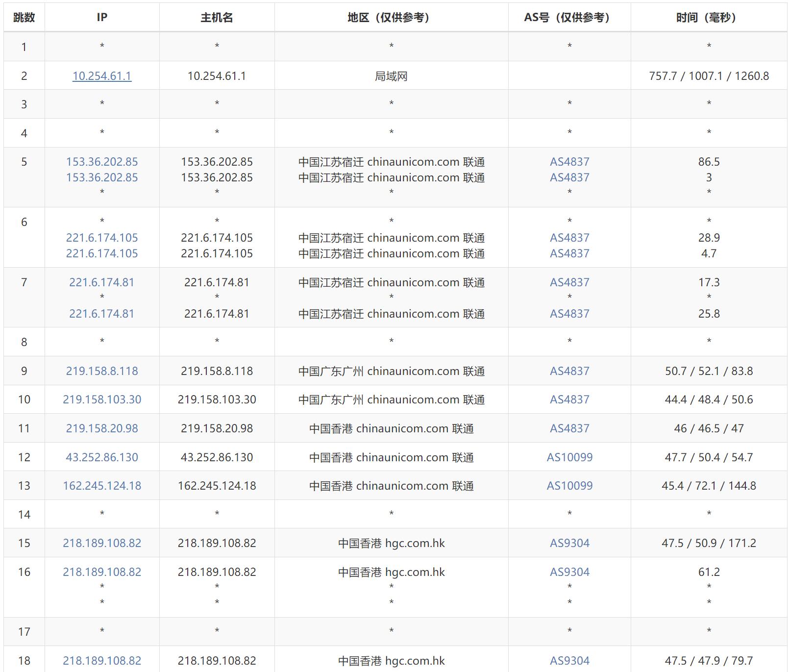The height and width of the screenshot is (672, 789).
Task: Select time value 47.5 / 47.9 / 79.7
Action: pos(709,661)
